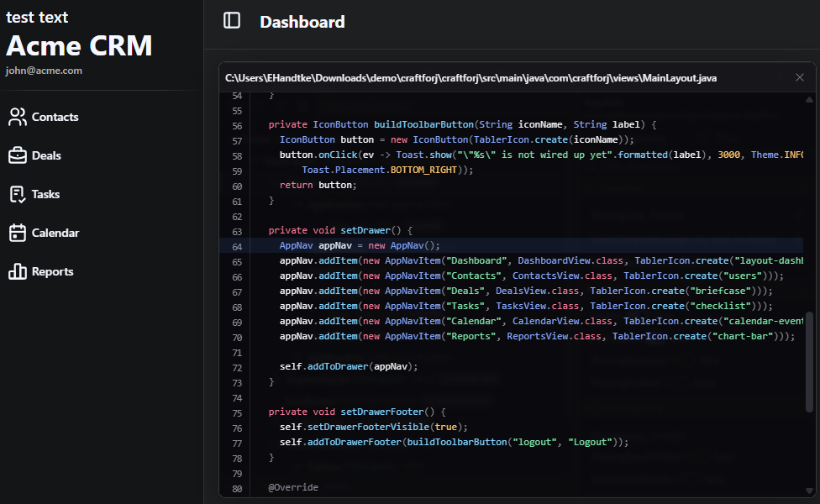Click the "Dashboard" AppNavItem code line
The width and height of the screenshot is (820, 504).
[541, 260]
